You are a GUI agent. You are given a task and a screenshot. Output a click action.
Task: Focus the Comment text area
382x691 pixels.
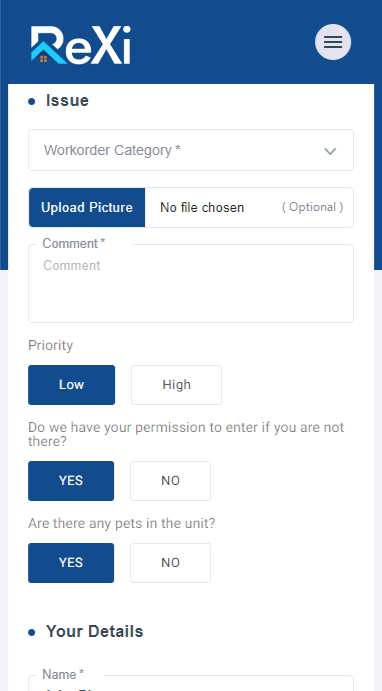coord(191,283)
